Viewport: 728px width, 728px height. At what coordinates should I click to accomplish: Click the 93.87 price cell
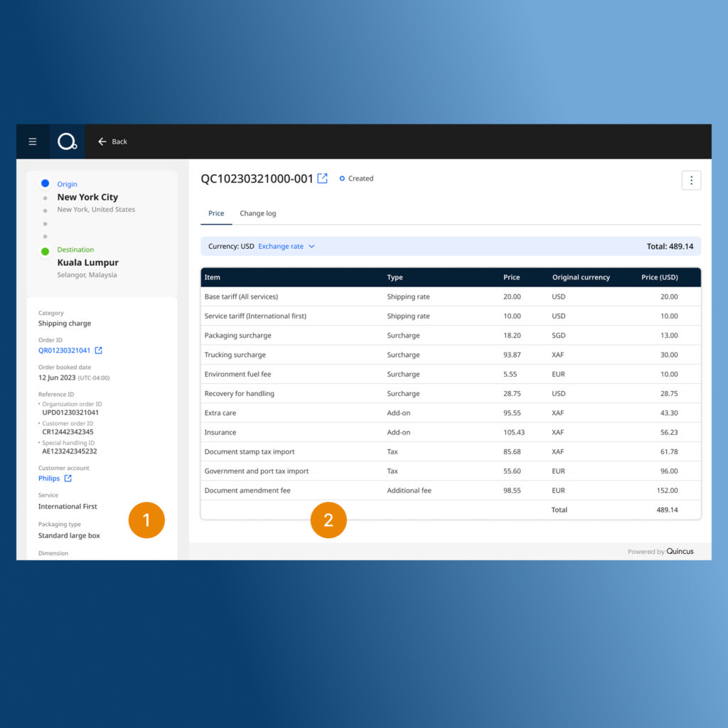click(x=512, y=355)
